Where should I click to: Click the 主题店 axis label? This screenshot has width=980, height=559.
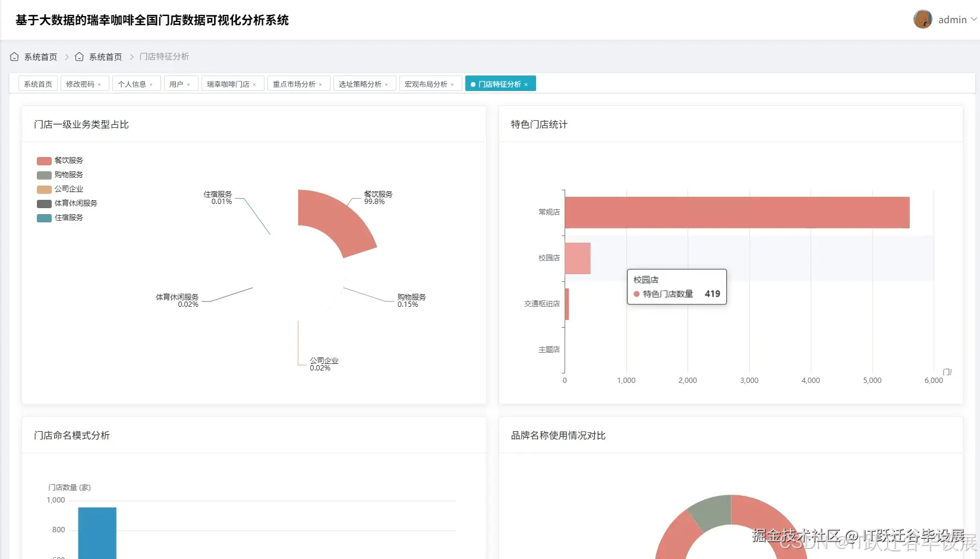549,350
